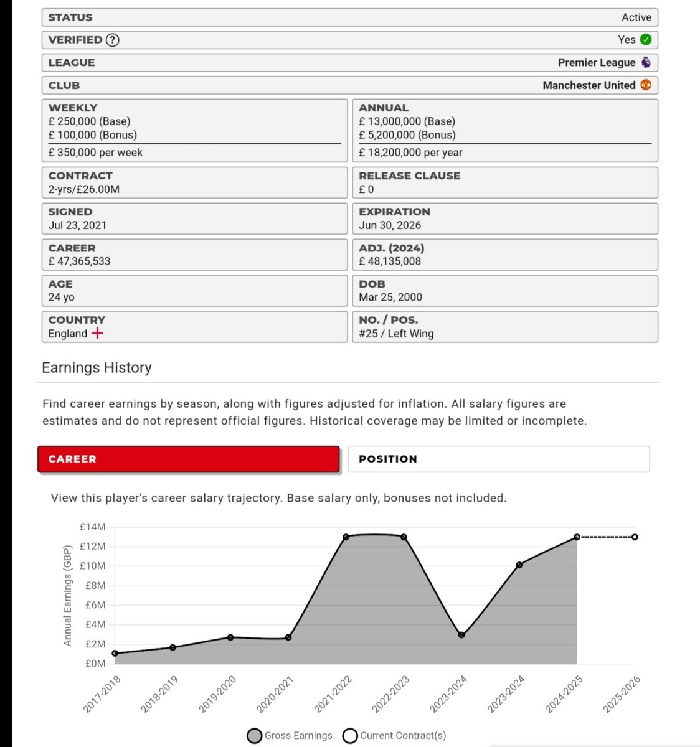The width and height of the screenshot is (700, 747).
Task: Select the 2021-2022 peak data point
Action: click(346, 537)
